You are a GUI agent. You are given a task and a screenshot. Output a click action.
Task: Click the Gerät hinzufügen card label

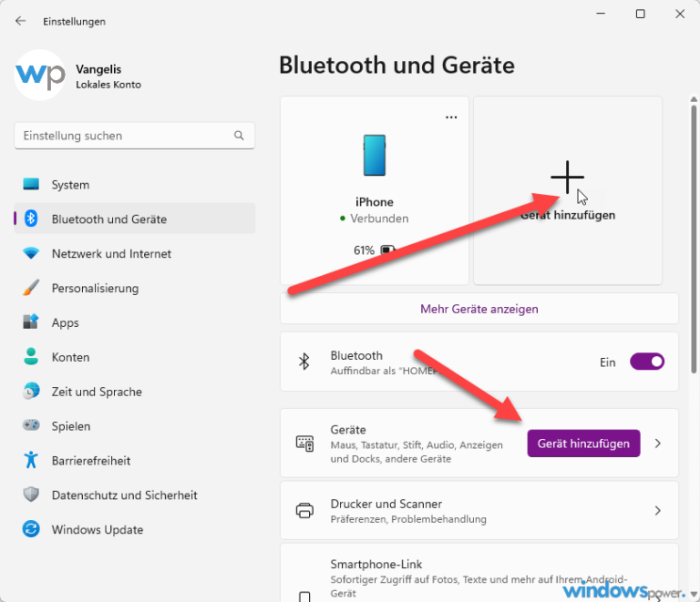click(x=568, y=215)
